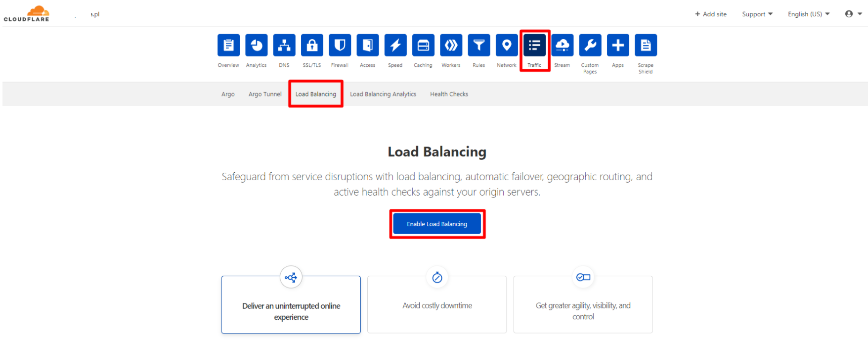Click the Enable Load Balancing button
The image size is (868, 344).
click(x=437, y=224)
